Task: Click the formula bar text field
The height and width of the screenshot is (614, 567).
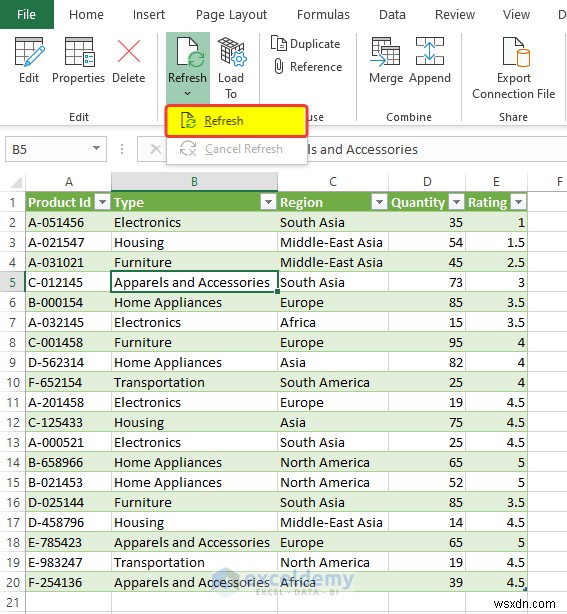Action: [437, 149]
